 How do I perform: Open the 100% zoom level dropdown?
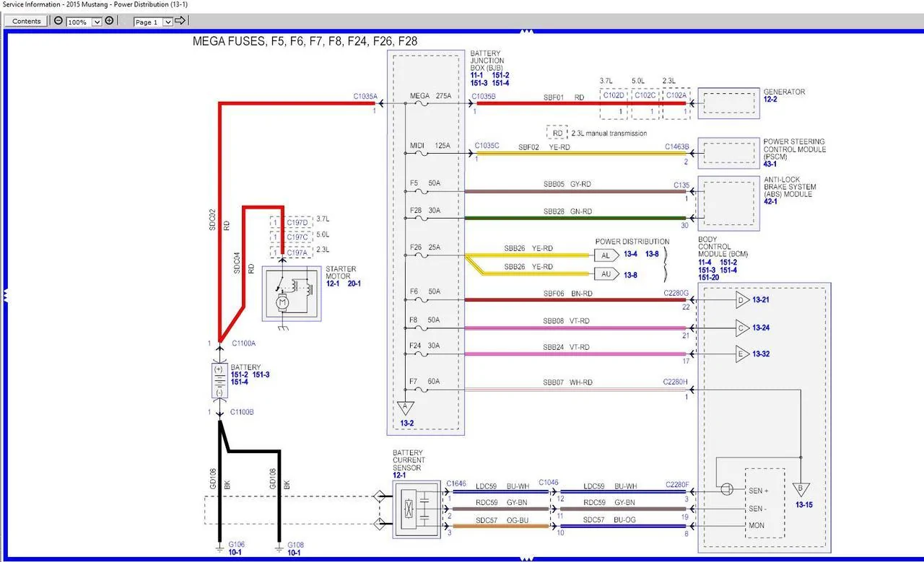(96, 22)
